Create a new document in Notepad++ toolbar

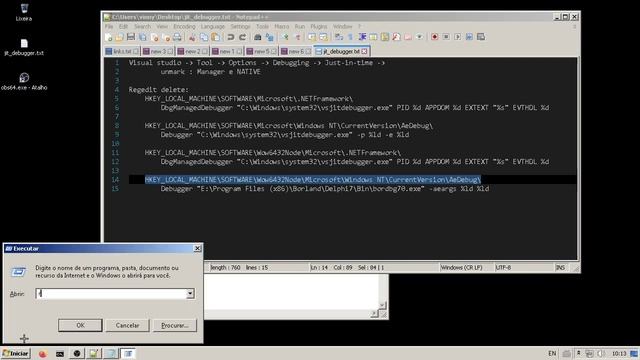109,37
